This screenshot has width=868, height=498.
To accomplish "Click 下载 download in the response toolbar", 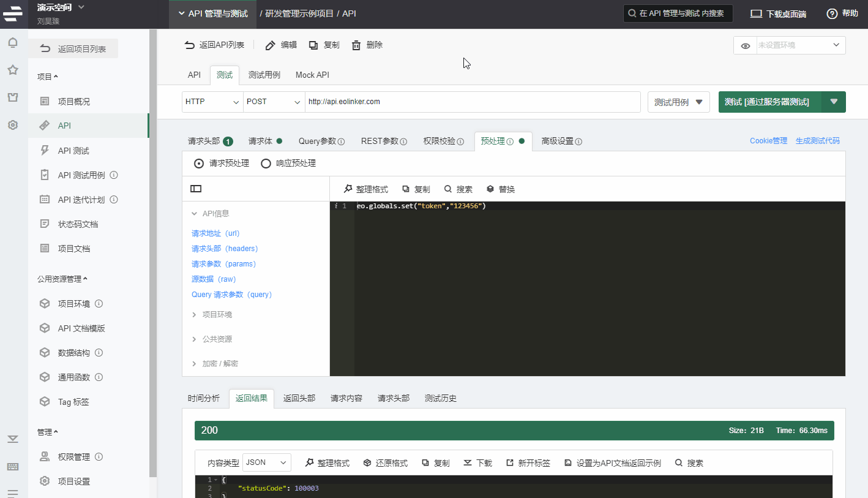I will tap(477, 463).
